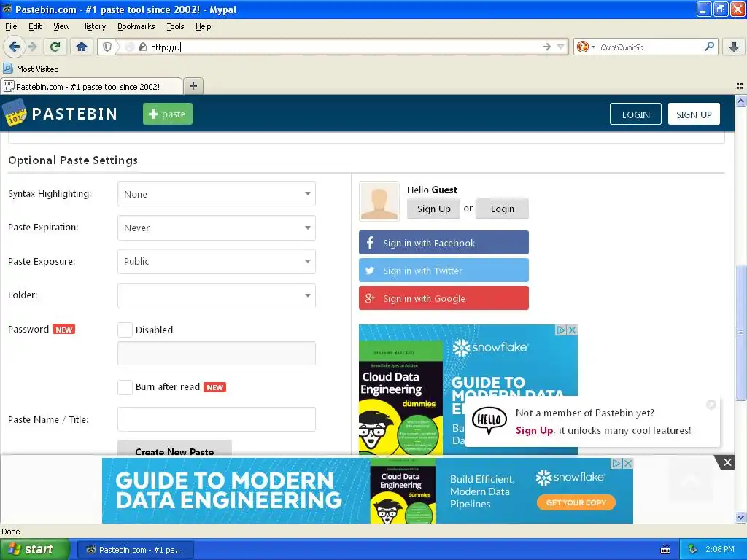
Task: Expand the Syntax Highlighting dropdown
Action: [216, 194]
